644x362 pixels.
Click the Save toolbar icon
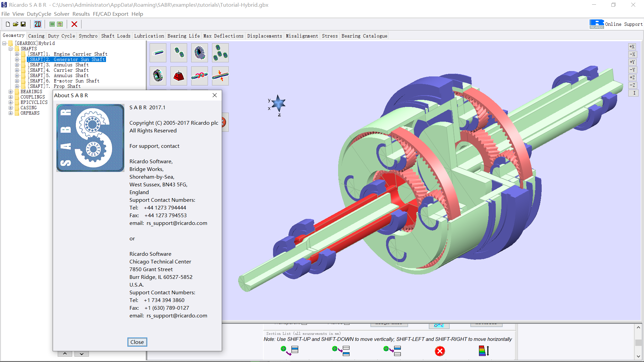pyautogui.click(x=23, y=24)
